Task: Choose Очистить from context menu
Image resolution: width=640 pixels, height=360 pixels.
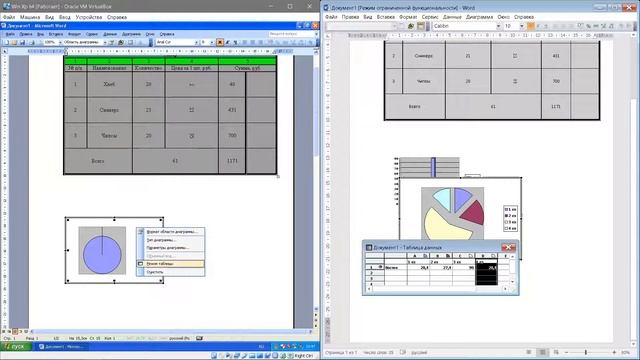Action: click(171, 272)
